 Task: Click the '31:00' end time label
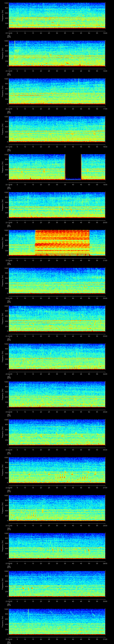click(x=105, y=639)
